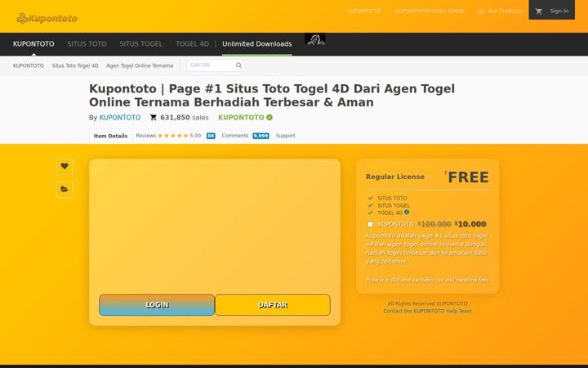Switch to the Comments tab
The width and height of the screenshot is (588, 368).
(234, 136)
